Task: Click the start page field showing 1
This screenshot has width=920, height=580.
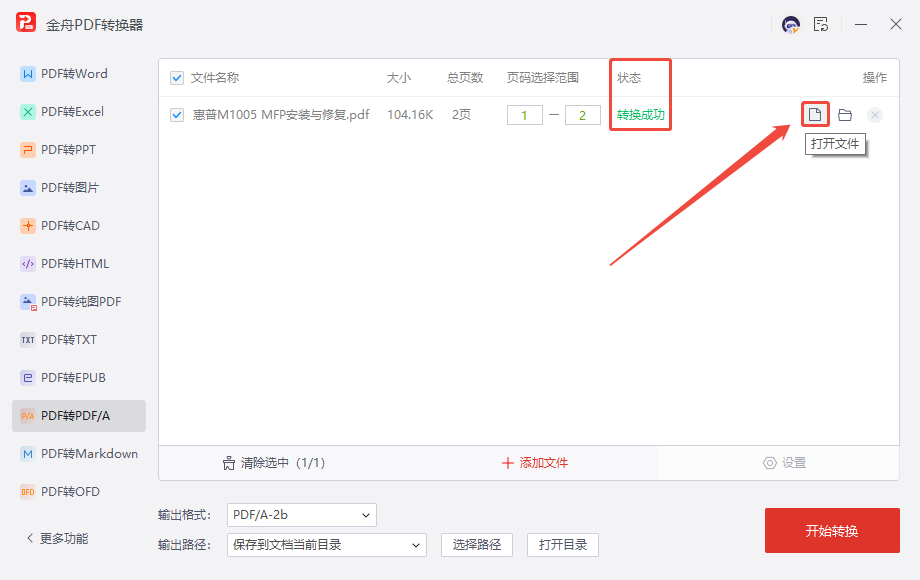Action: (525, 115)
